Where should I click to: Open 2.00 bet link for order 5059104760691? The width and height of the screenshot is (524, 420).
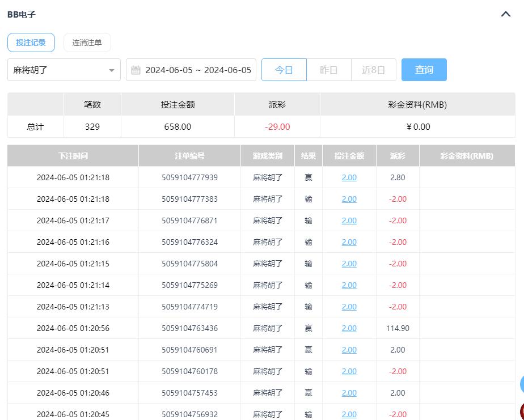(x=349, y=350)
